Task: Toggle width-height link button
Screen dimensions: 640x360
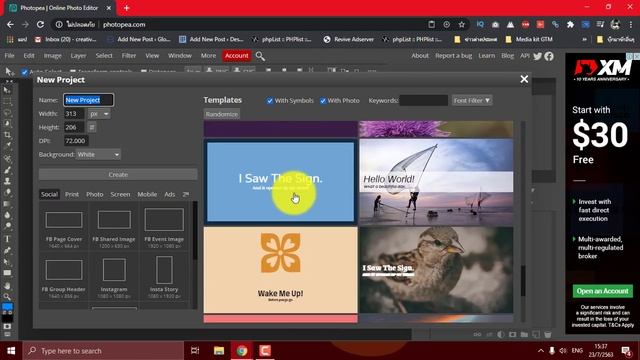Action: click(x=92, y=127)
